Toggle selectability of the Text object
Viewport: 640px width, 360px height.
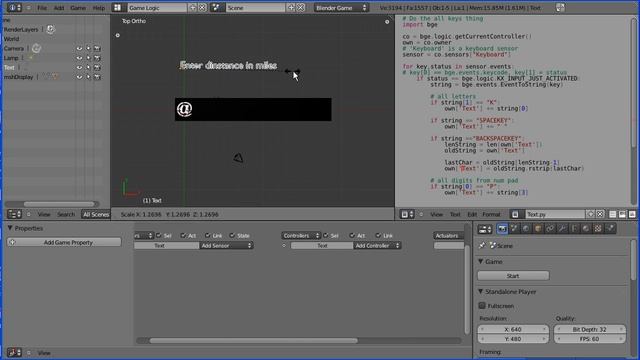pos(88,67)
